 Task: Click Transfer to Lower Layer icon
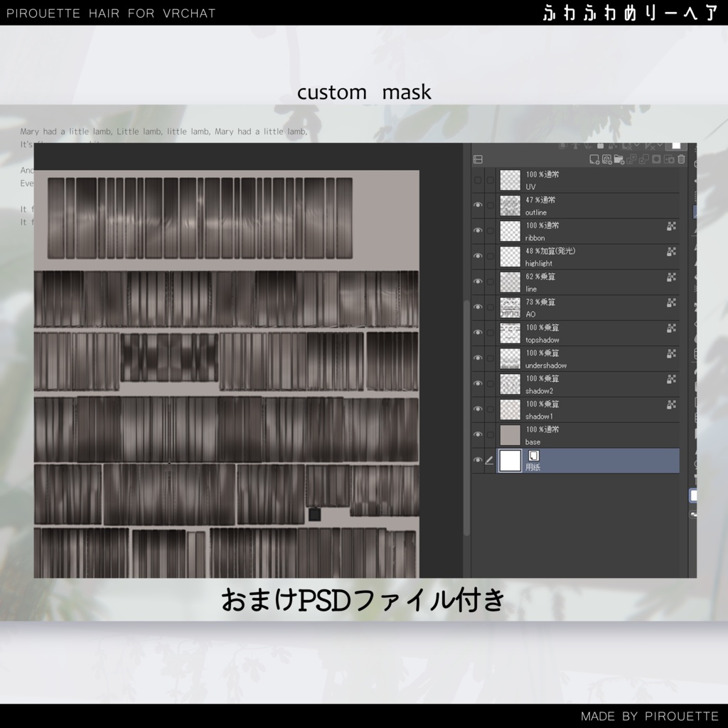631,160
